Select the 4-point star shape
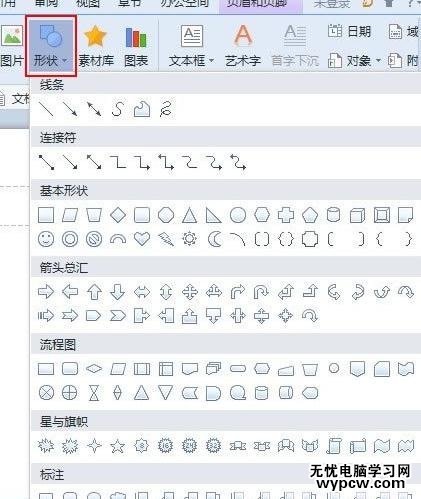421x499 pixels. coord(94,446)
